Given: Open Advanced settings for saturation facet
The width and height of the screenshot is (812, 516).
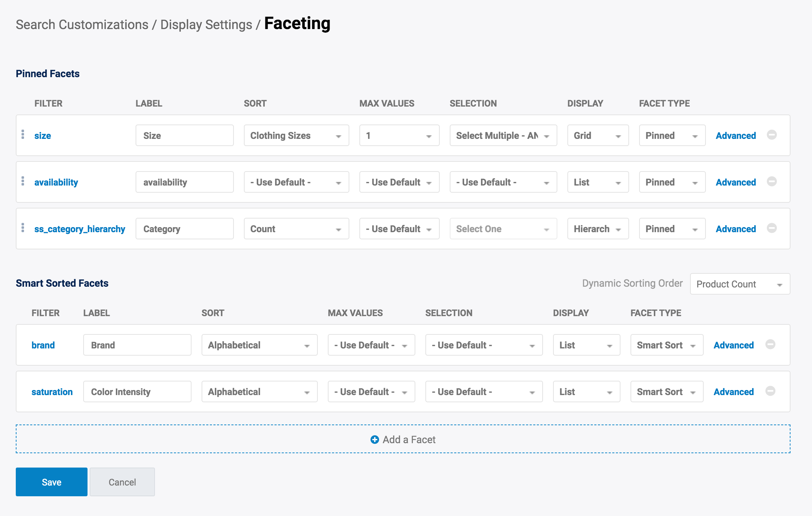Looking at the screenshot, I should pyautogui.click(x=733, y=392).
